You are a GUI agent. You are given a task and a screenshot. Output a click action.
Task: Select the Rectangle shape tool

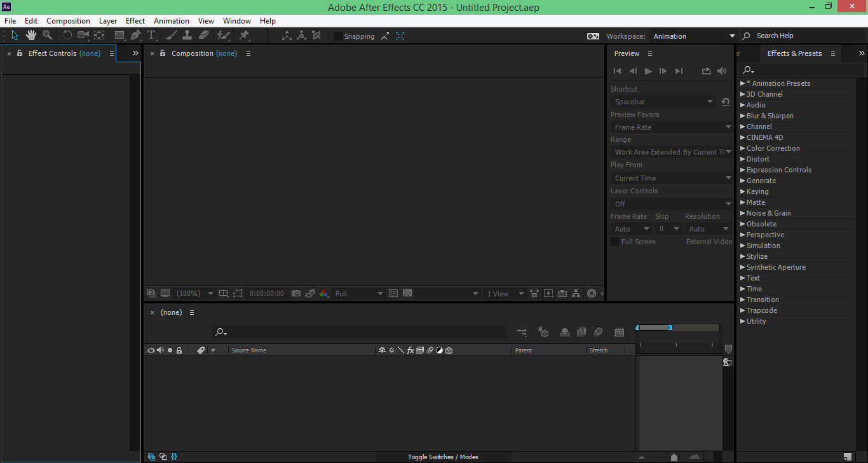(119, 36)
